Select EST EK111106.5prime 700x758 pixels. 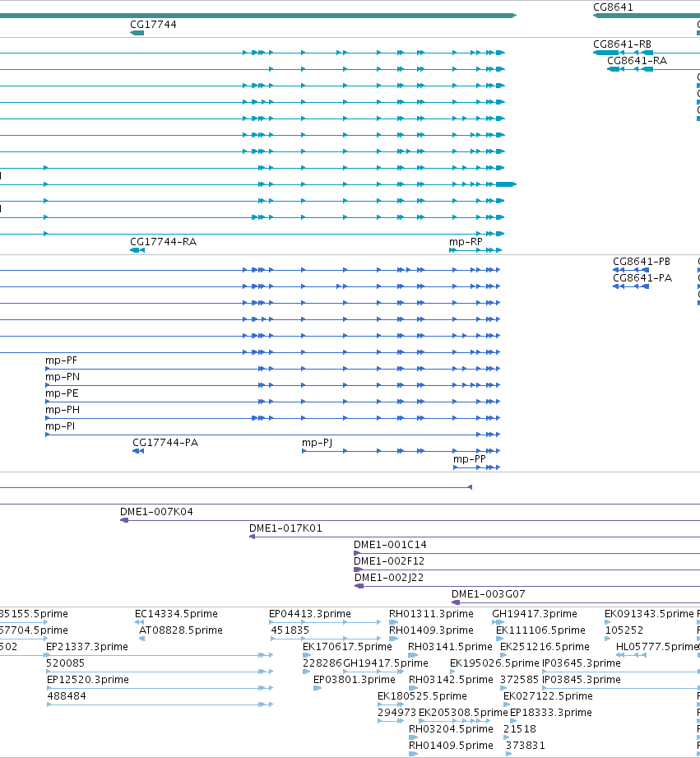[540, 630]
